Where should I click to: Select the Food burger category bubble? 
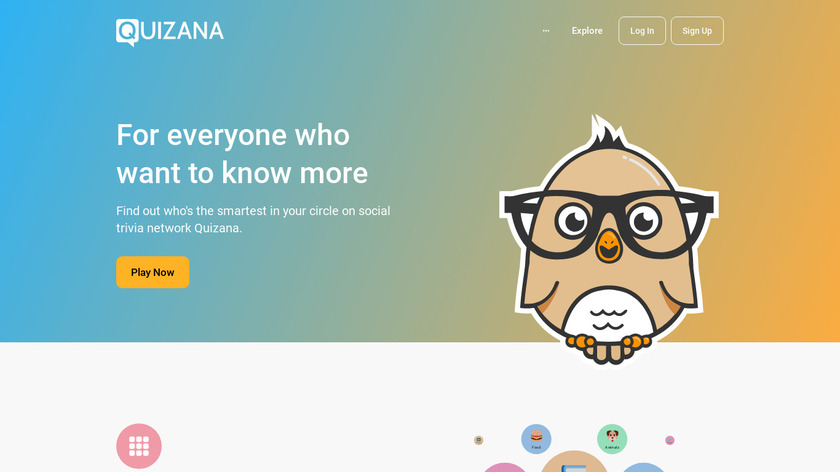536,439
